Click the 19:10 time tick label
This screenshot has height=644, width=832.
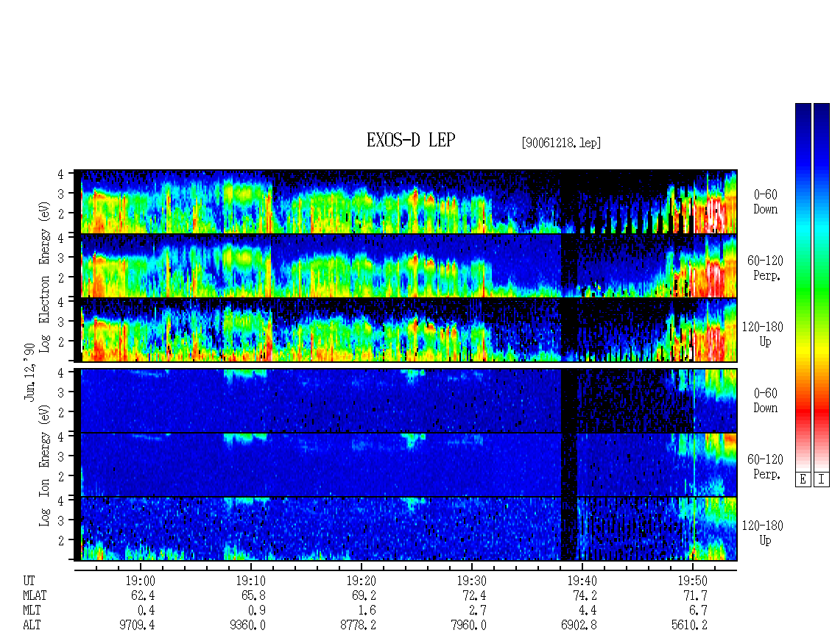(x=250, y=581)
